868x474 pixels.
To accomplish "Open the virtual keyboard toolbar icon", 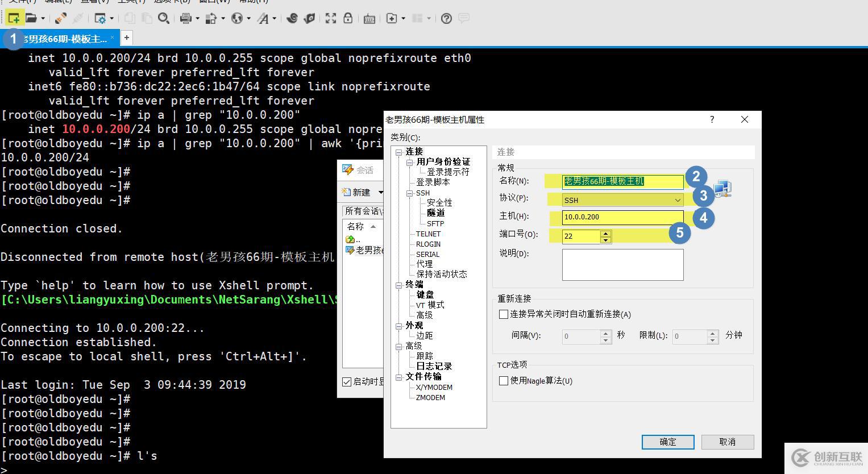I will (369, 18).
